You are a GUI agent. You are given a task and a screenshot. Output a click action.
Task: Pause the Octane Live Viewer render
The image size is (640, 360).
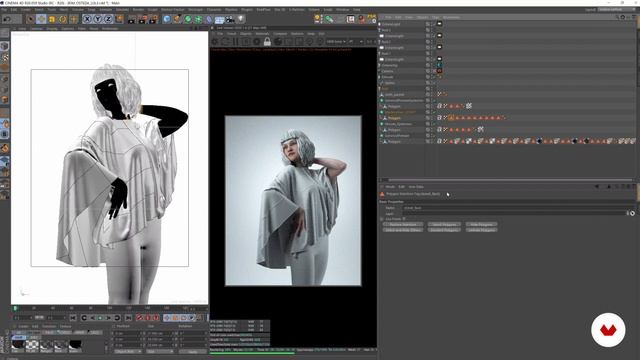tap(236, 42)
